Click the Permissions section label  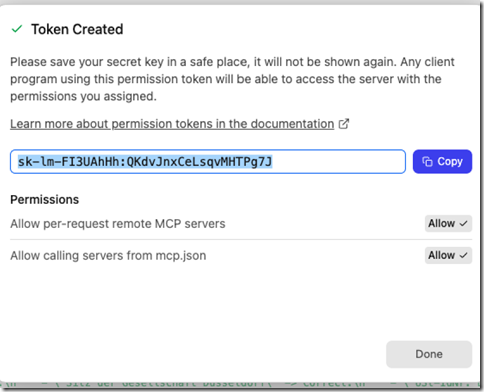point(45,200)
